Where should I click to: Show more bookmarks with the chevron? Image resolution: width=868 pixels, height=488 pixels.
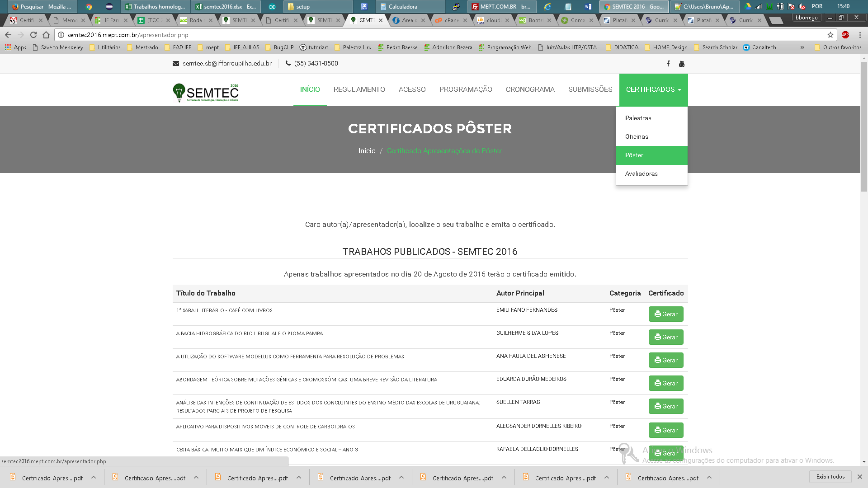point(802,47)
